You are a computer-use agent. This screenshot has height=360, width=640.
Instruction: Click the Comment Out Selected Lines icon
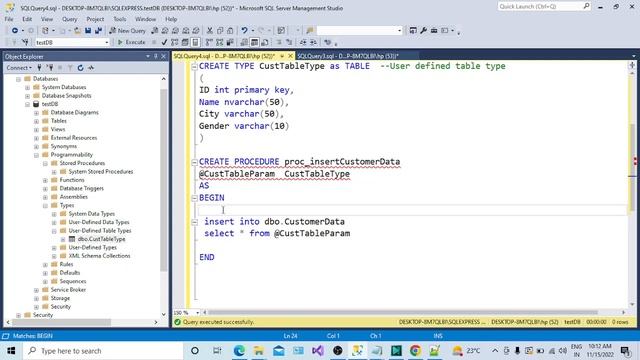pyautogui.click(x=279, y=42)
